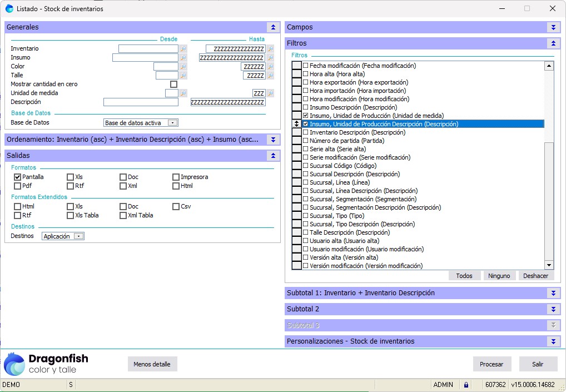Click Unidad de medida Desde lookup icon
The width and height of the screenshot is (566, 392).
point(183,93)
